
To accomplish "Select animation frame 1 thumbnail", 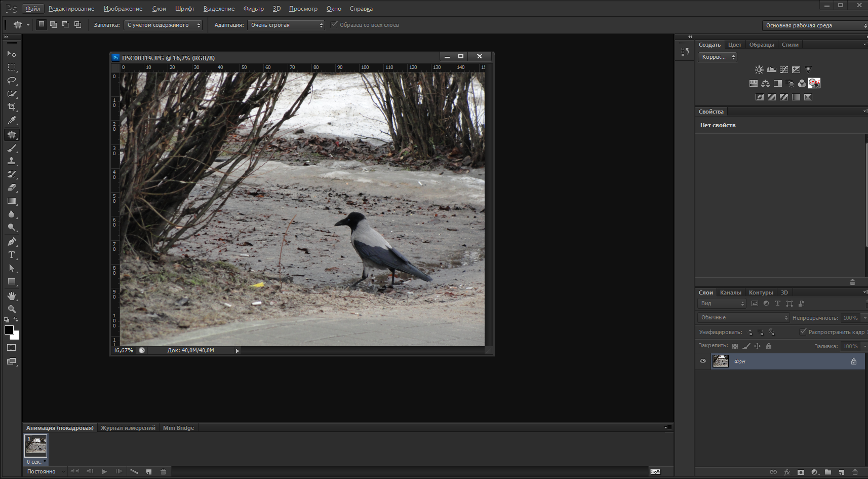I will pos(36,446).
